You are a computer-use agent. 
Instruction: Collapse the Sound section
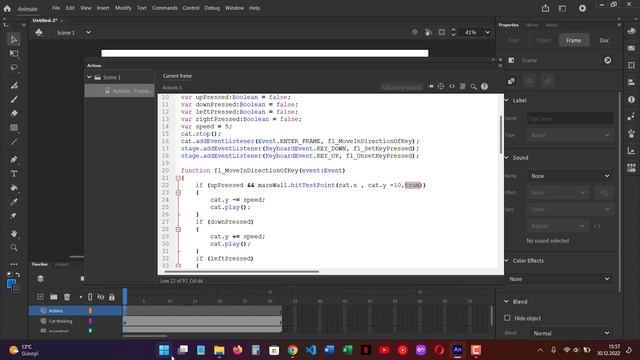tap(507, 158)
